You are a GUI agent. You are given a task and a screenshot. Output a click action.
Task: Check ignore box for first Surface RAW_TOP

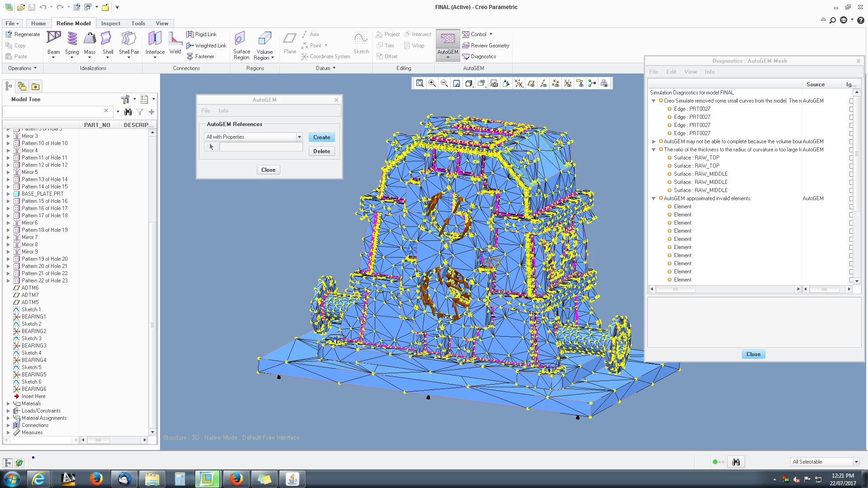(851, 158)
